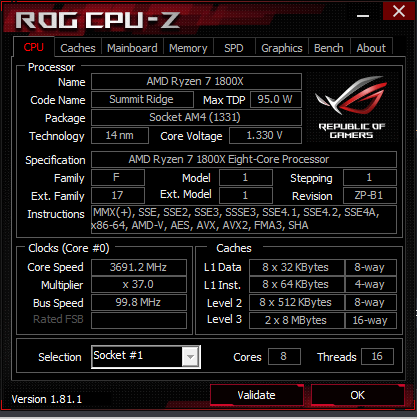
Task: Click the Instructions list box
Action: [x=244, y=219]
